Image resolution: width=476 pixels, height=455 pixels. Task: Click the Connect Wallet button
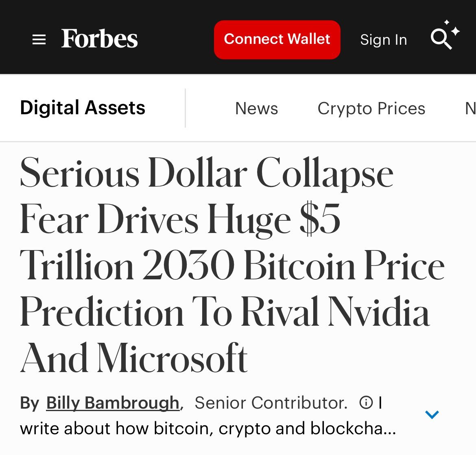[277, 39]
